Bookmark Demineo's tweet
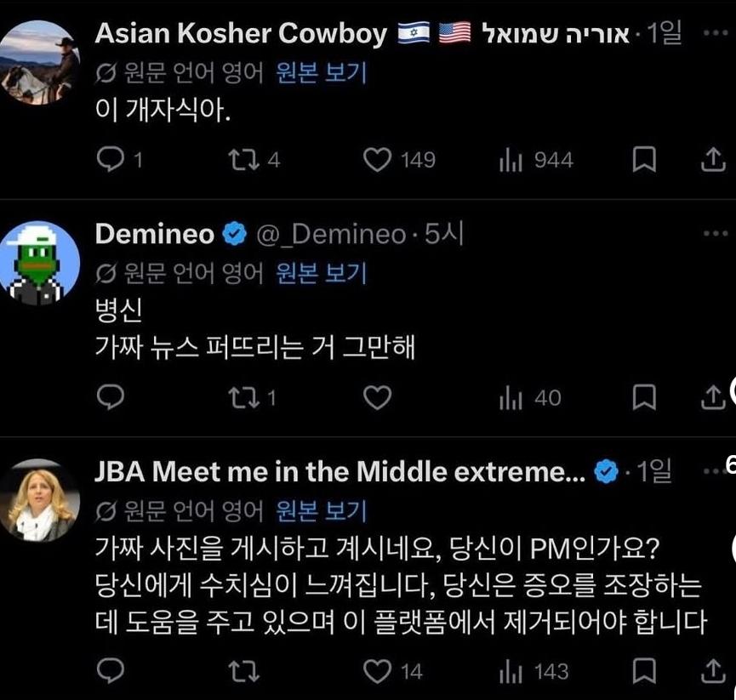 click(646, 396)
